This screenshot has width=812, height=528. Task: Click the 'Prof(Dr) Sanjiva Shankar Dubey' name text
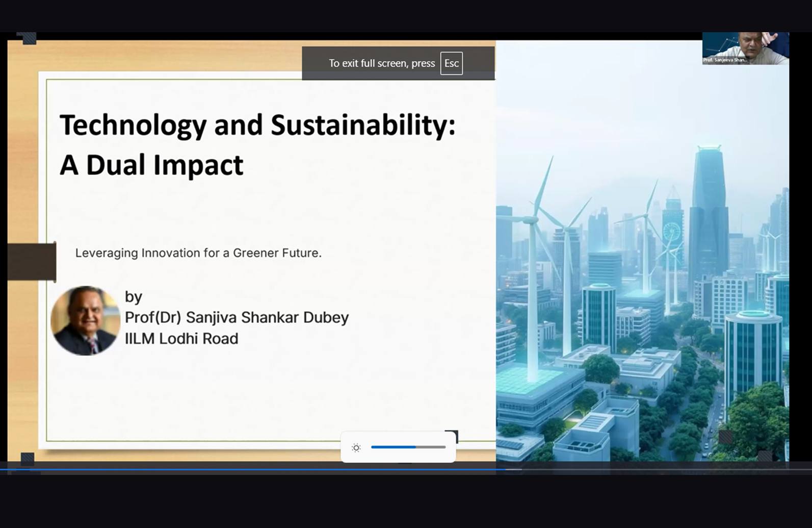pyautogui.click(x=237, y=317)
